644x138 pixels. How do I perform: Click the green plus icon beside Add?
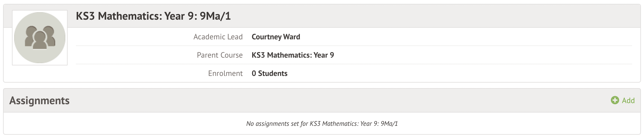click(x=615, y=100)
